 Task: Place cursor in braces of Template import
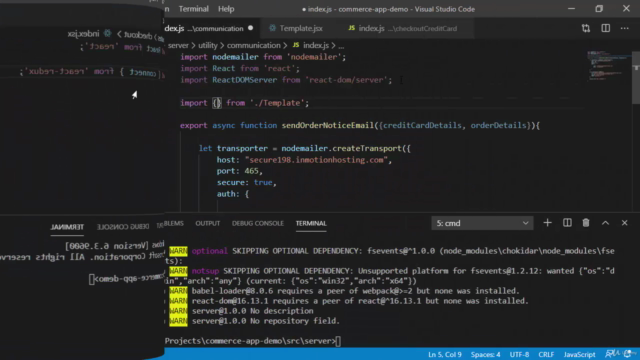pos(217,103)
